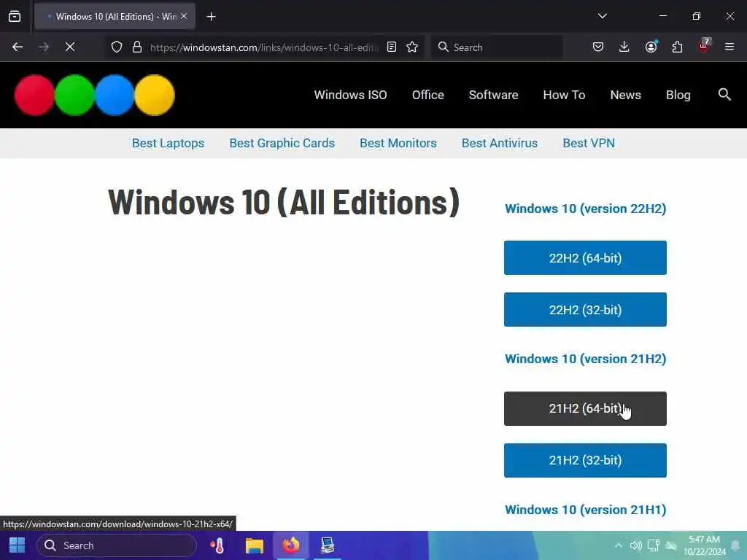This screenshot has width=747, height=560.
Task: Open the Windows Start menu
Action: point(18,545)
